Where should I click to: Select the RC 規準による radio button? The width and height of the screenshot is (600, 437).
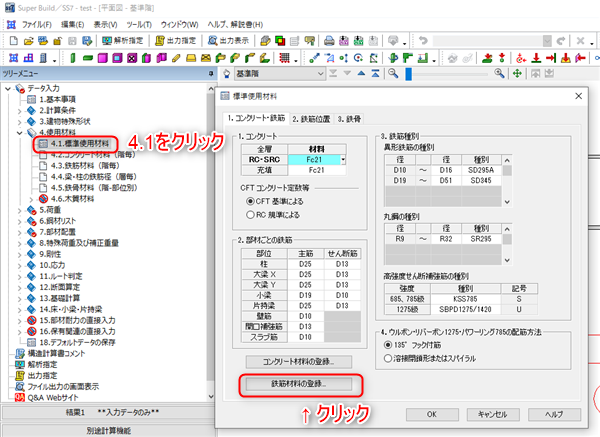249,213
